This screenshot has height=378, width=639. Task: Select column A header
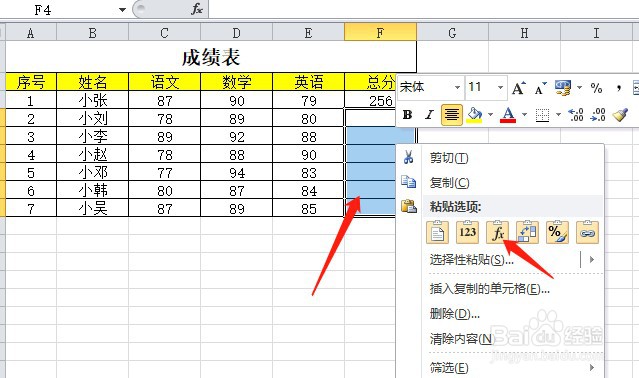pyautogui.click(x=31, y=33)
